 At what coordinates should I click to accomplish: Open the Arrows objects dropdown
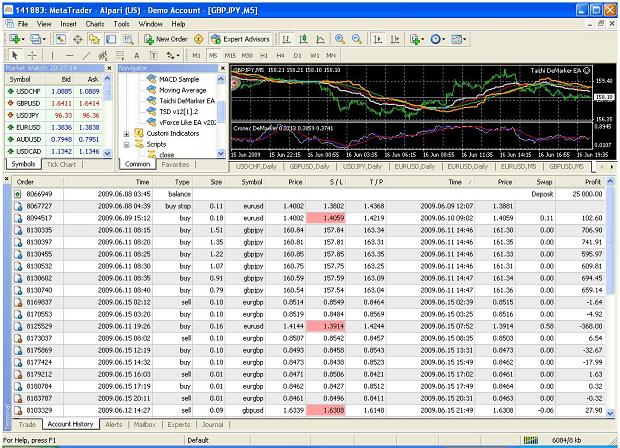(x=178, y=56)
